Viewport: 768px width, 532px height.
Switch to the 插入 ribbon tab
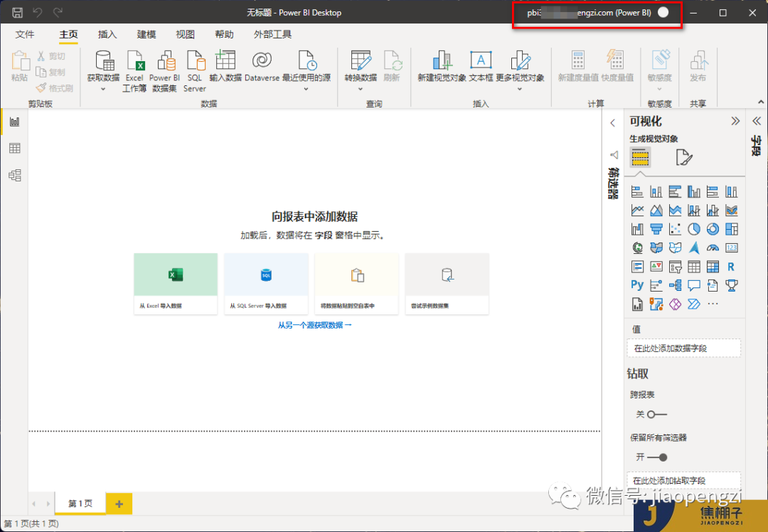click(x=107, y=34)
